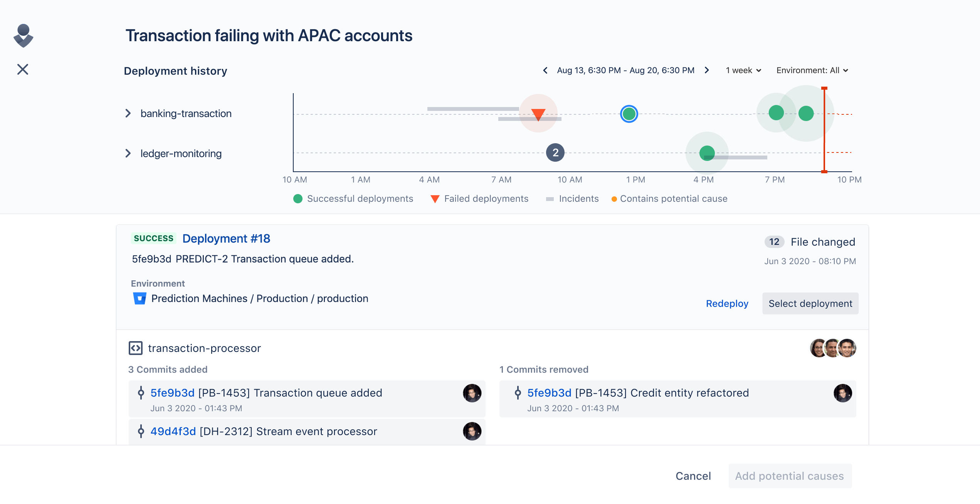
Task: Toggle the numbered badge showing 2 deployments
Action: [554, 152]
